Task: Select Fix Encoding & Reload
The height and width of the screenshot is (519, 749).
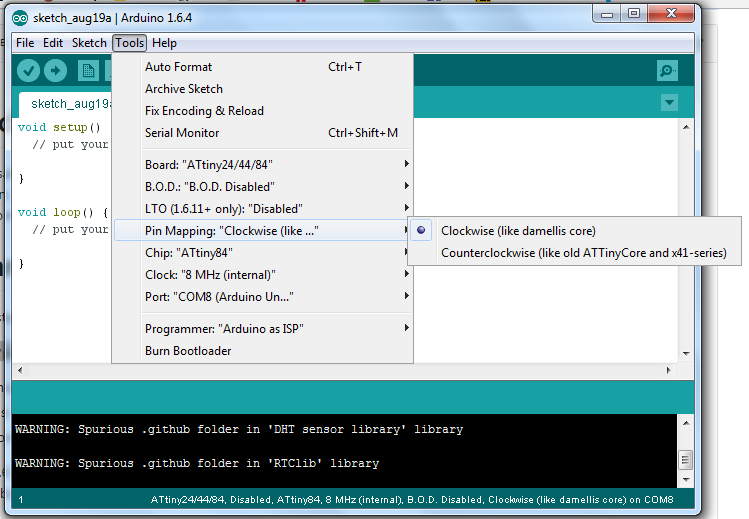Action: pos(263,111)
